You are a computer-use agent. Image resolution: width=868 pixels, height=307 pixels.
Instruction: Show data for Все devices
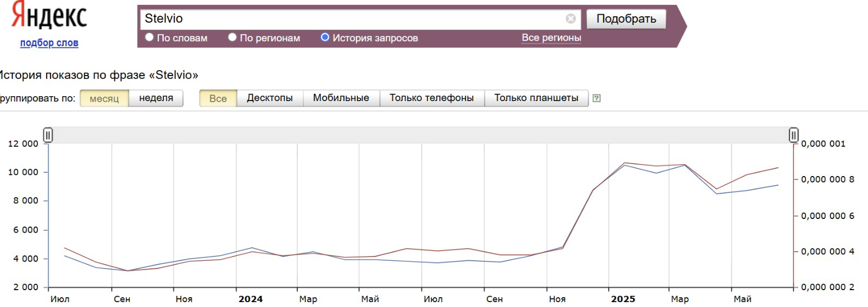click(218, 98)
